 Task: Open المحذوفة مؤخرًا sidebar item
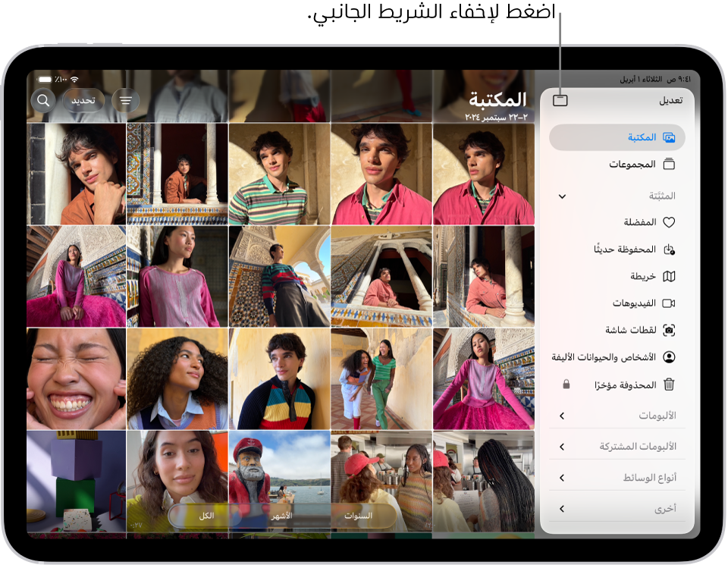click(x=617, y=385)
